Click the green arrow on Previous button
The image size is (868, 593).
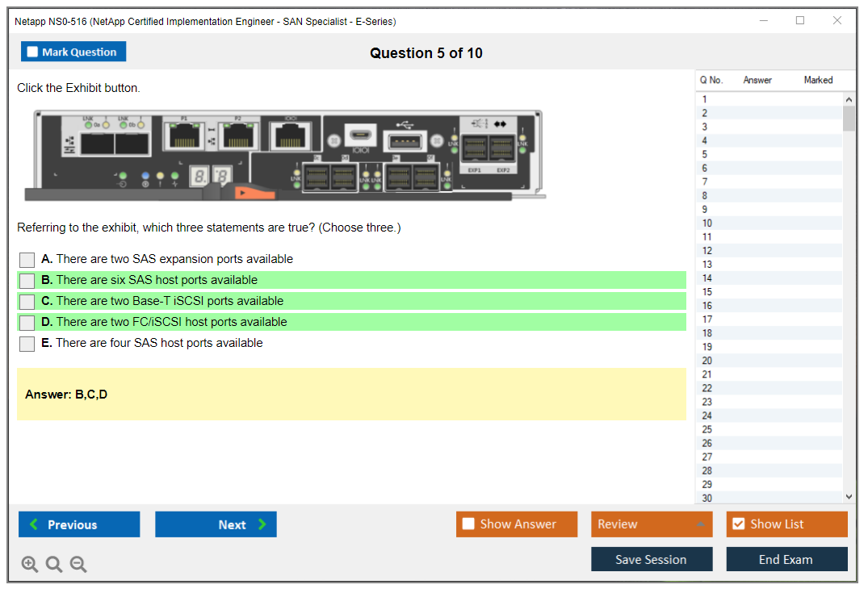tap(34, 524)
